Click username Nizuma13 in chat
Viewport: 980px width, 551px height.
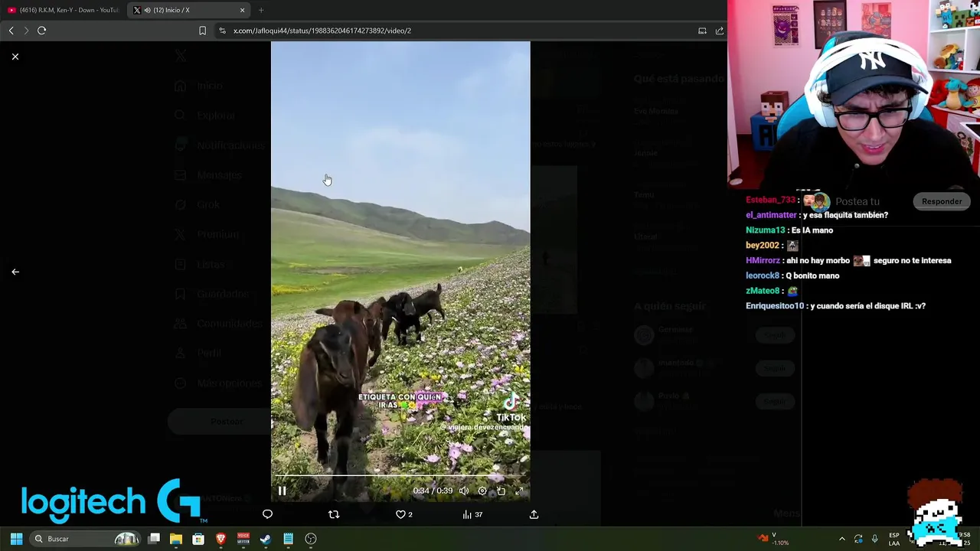[x=765, y=230]
